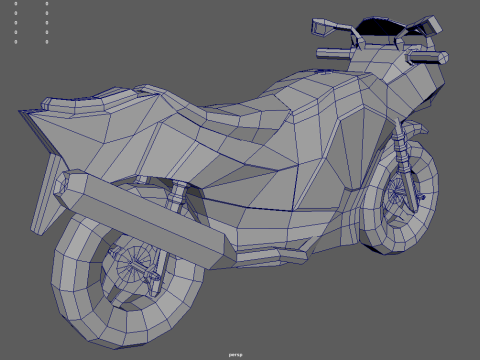This screenshot has width=480, height=360.
Task: Click the persp camera label
Action: 236,355
